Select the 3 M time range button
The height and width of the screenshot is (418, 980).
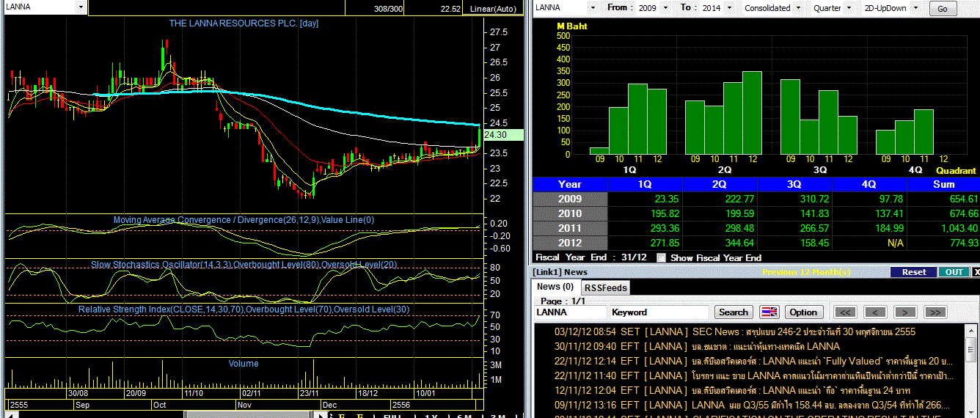coord(497,415)
